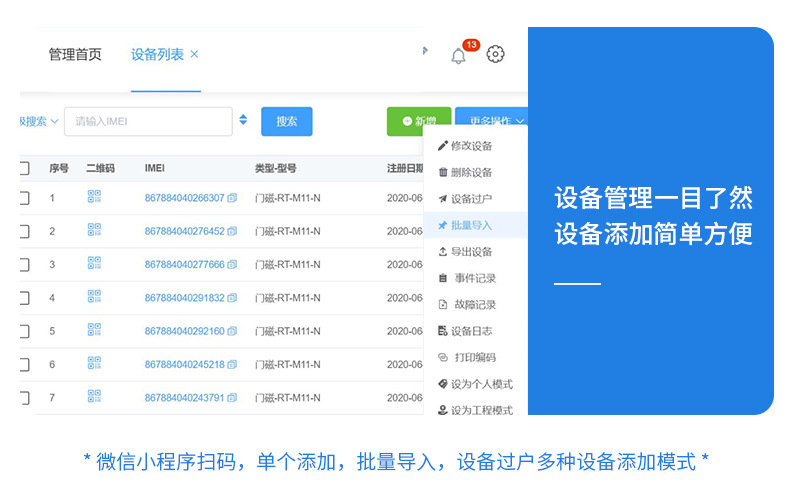Click the 序号 column header
This screenshot has width=790, height=485.
(x=58, y=168)
